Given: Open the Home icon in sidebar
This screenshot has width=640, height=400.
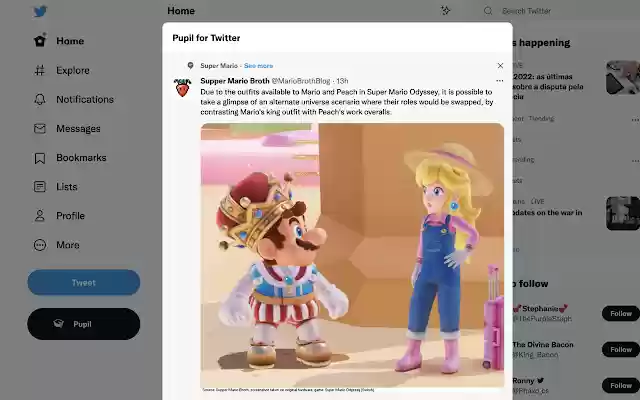Looking at the screenshot, I should click(40, 41).
